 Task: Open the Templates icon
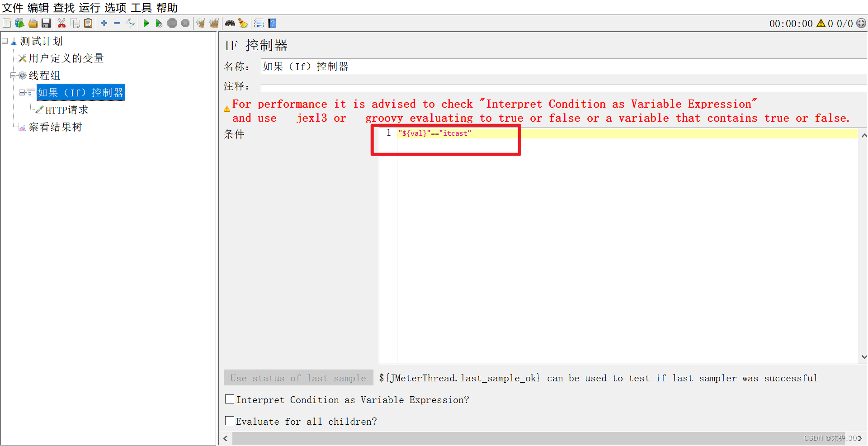pos(19,23)
